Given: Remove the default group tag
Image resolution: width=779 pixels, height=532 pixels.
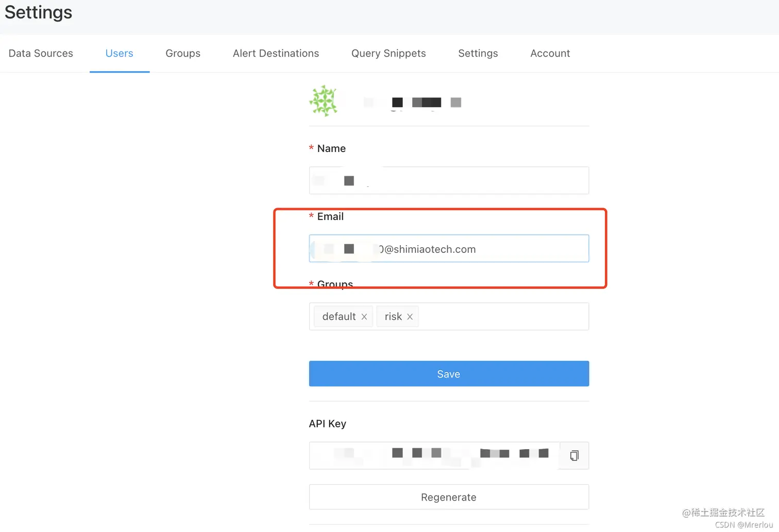Looking at the screenshot, I should tap(364, 317).
